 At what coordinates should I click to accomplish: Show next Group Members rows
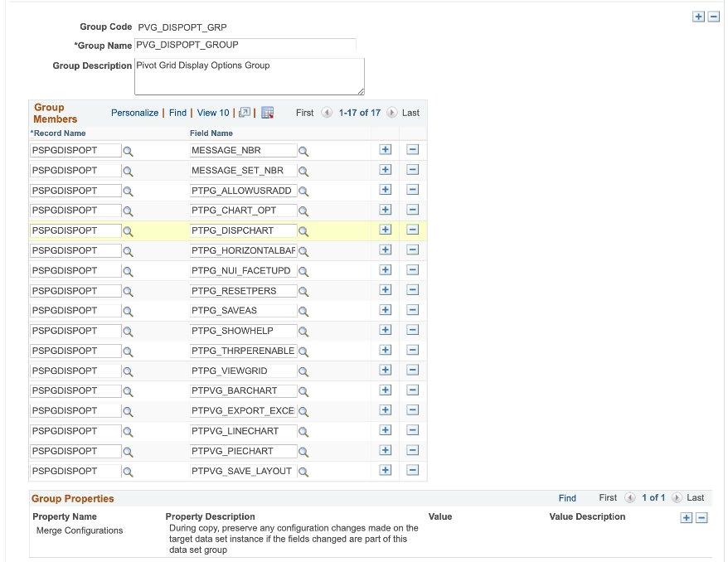392,113
